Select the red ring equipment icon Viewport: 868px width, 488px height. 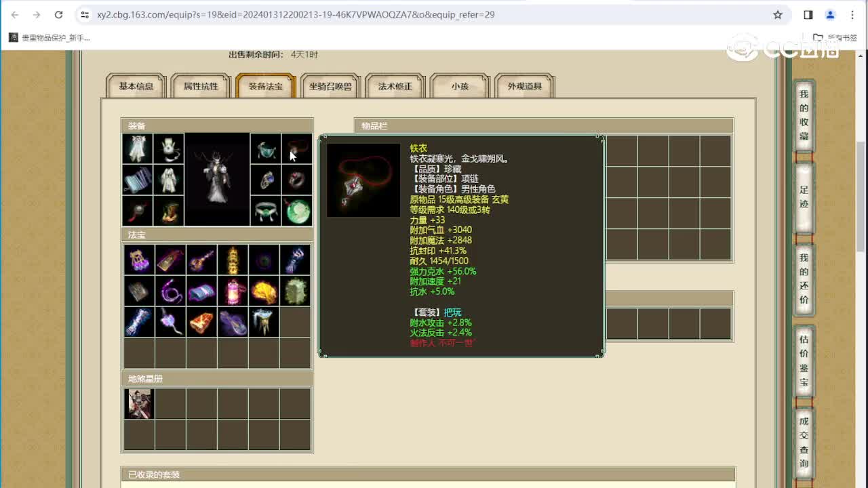click(x=297, y=180)
